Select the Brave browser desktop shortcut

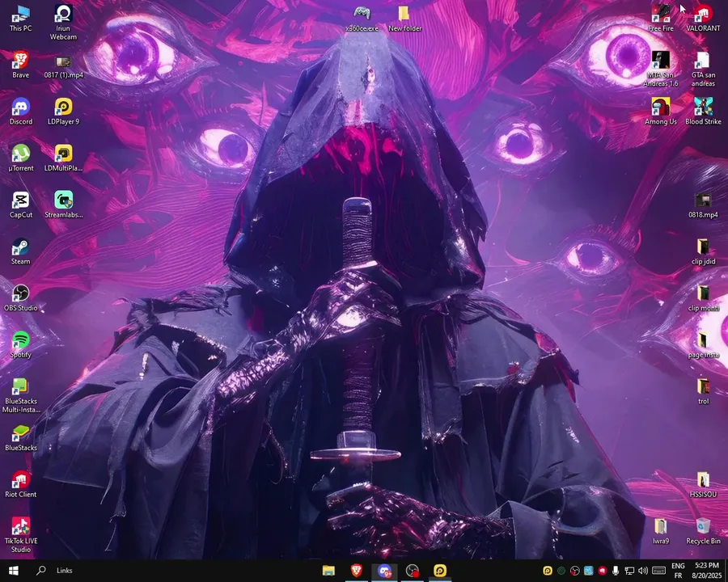pos(20,65)
